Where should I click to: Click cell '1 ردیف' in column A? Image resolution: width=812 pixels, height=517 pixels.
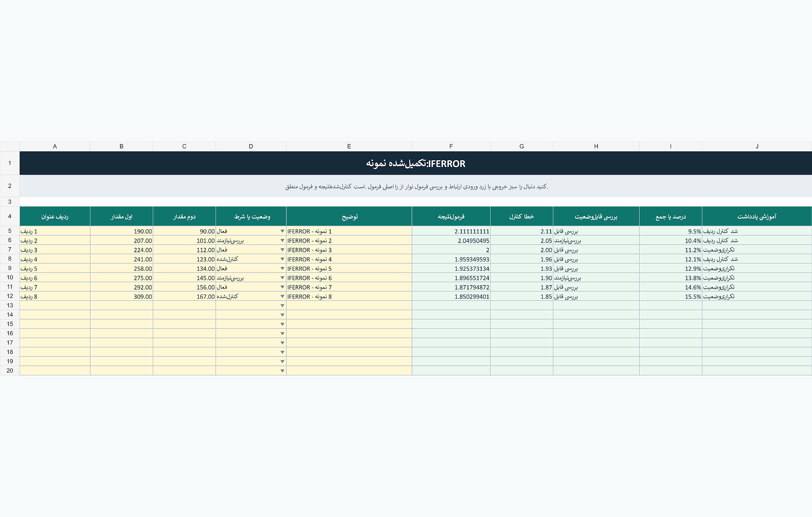point(55,231)
